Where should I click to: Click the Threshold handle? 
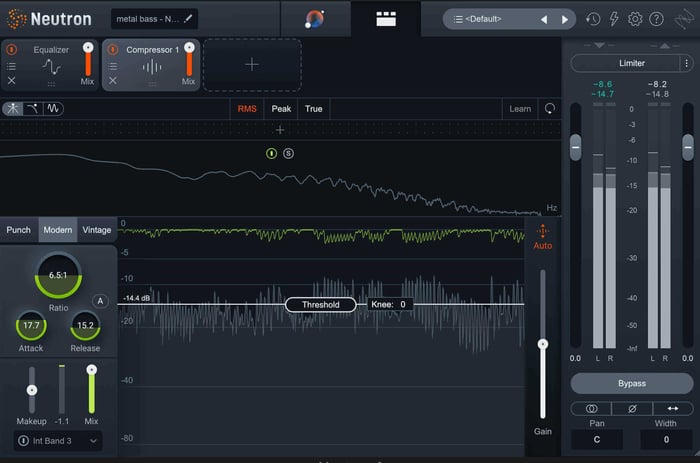point(321,305)
